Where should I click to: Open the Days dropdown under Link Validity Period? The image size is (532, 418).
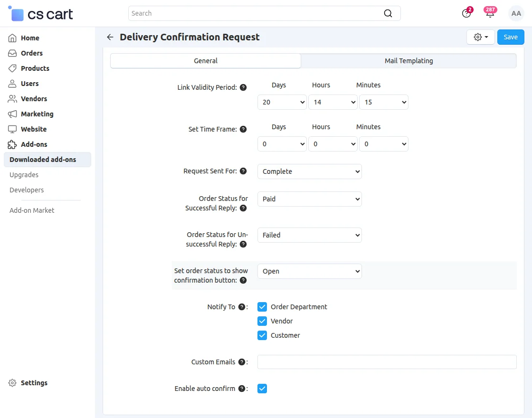(x=282, y=102)
